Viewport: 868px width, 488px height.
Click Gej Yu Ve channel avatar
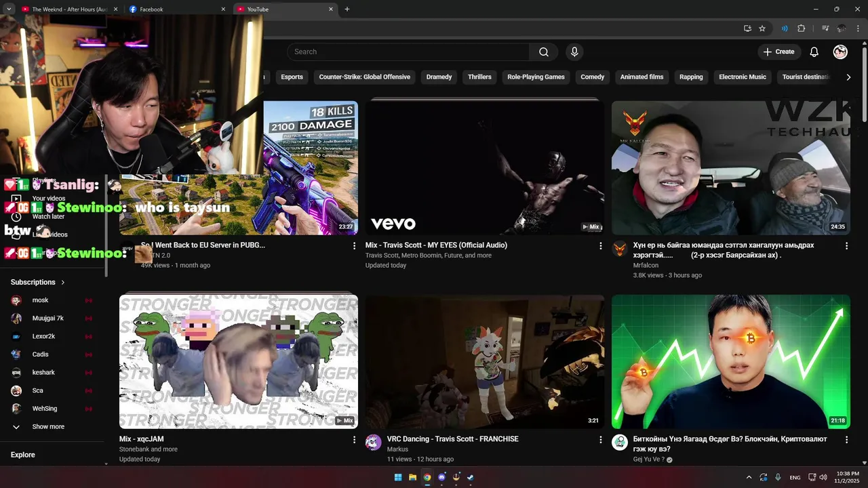pos(620,443)
